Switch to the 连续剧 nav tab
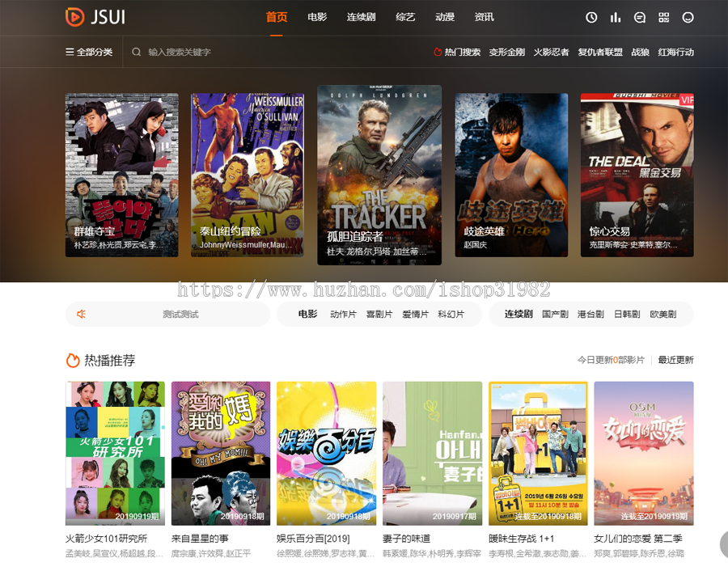Viewport: 728px width, 575px height. pyautogui.click(x=362, y=17)
